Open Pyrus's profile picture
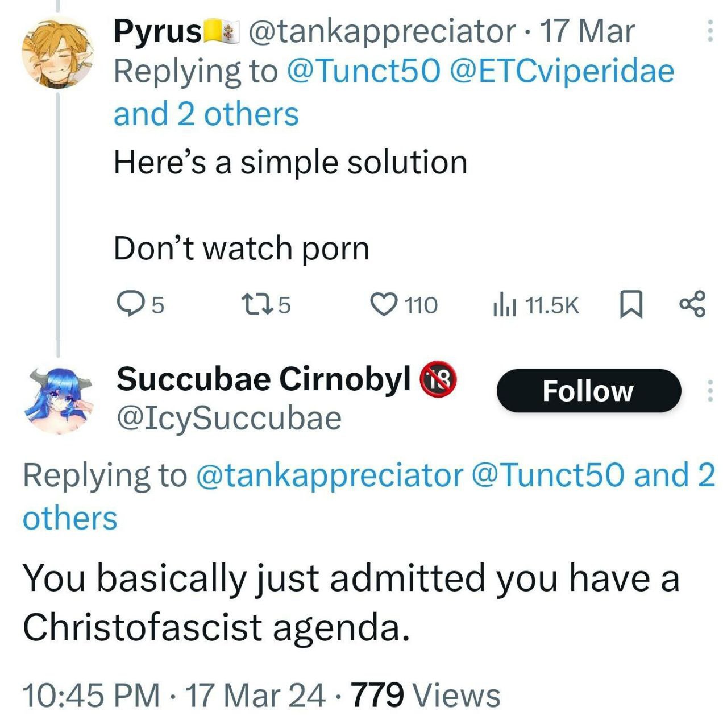 coord(57,53)
